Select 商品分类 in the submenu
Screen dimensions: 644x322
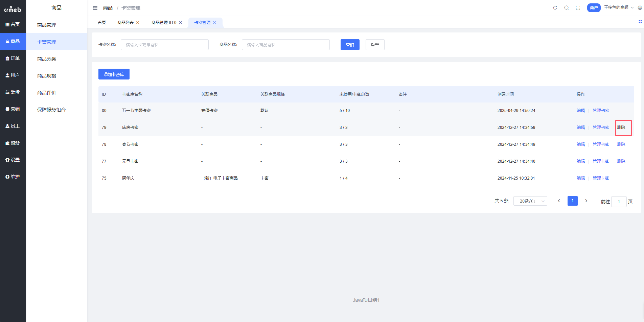(x=47, y=59)
